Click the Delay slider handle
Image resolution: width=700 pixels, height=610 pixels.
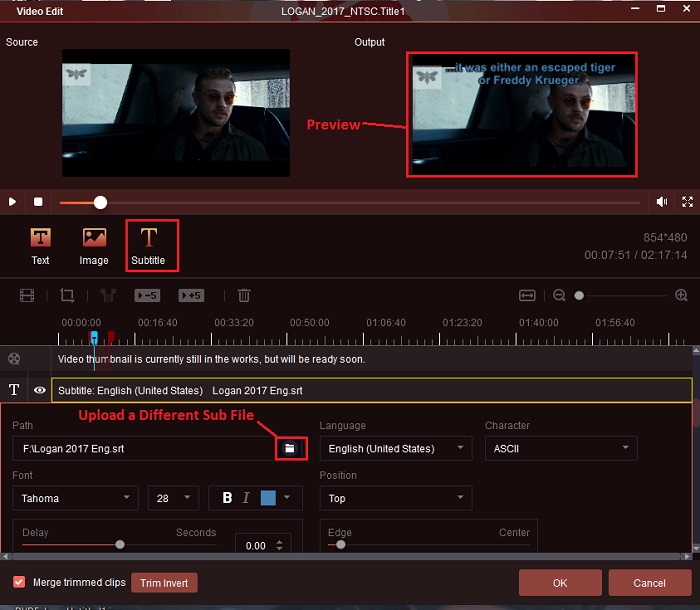[x=120, y=545]
